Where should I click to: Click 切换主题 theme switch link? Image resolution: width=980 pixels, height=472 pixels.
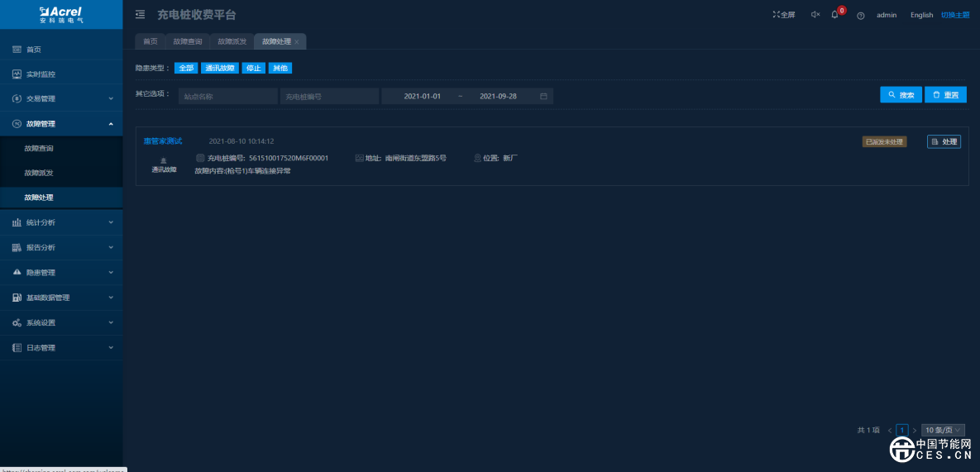tap(955, 15)
